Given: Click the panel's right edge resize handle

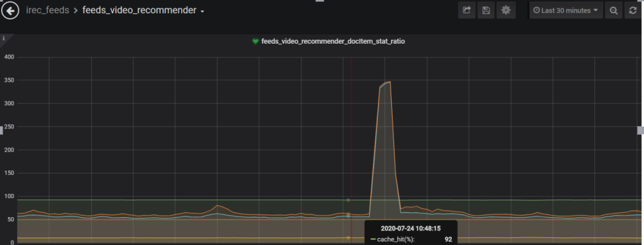Looking at the screenshot, I should (641, 130).
